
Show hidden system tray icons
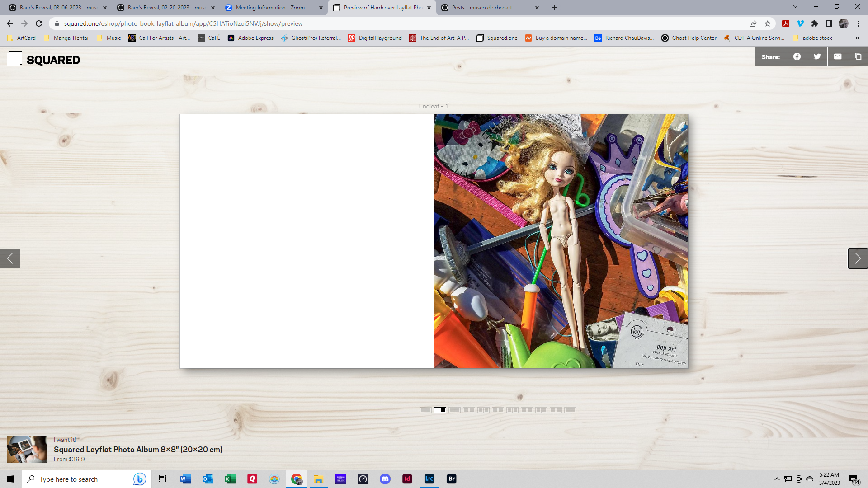coord(777,479)
